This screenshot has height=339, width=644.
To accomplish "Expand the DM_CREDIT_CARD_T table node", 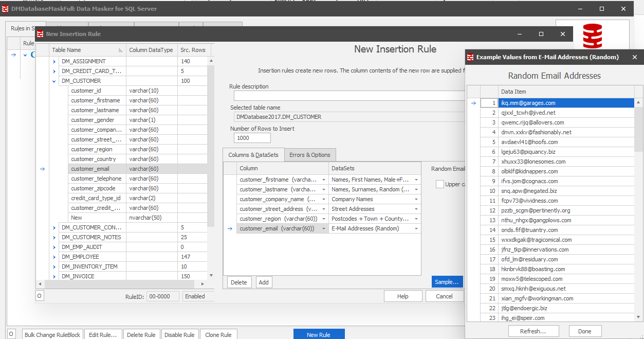I will click(54, 71).
